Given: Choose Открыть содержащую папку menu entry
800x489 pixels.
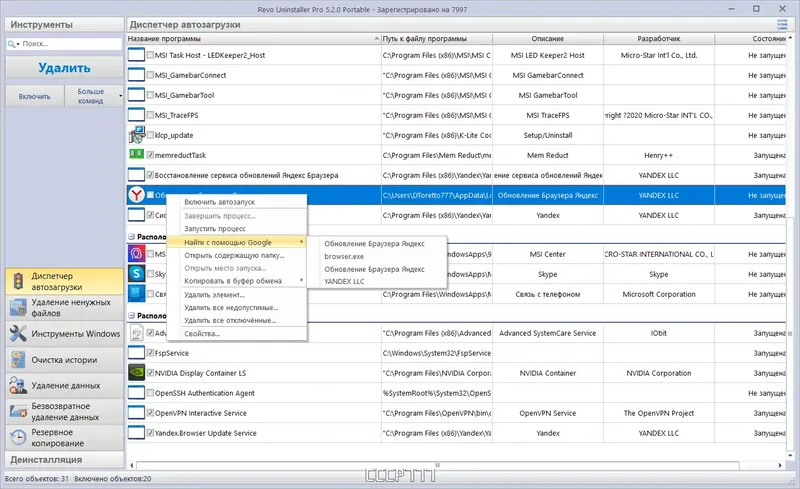Looking at the screenshot, I should tap(234, 255).
